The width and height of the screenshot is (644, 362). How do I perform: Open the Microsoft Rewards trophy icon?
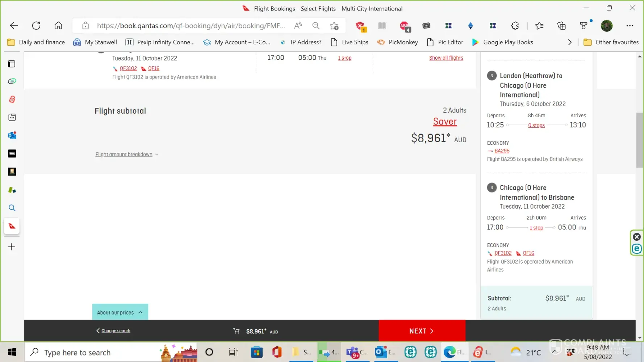click(584, 26)
